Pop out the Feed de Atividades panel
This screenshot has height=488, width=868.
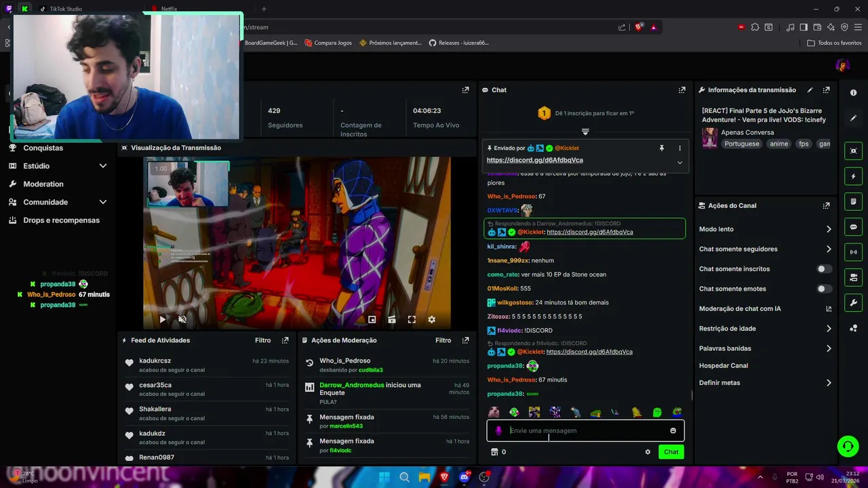tap(285, 340)
